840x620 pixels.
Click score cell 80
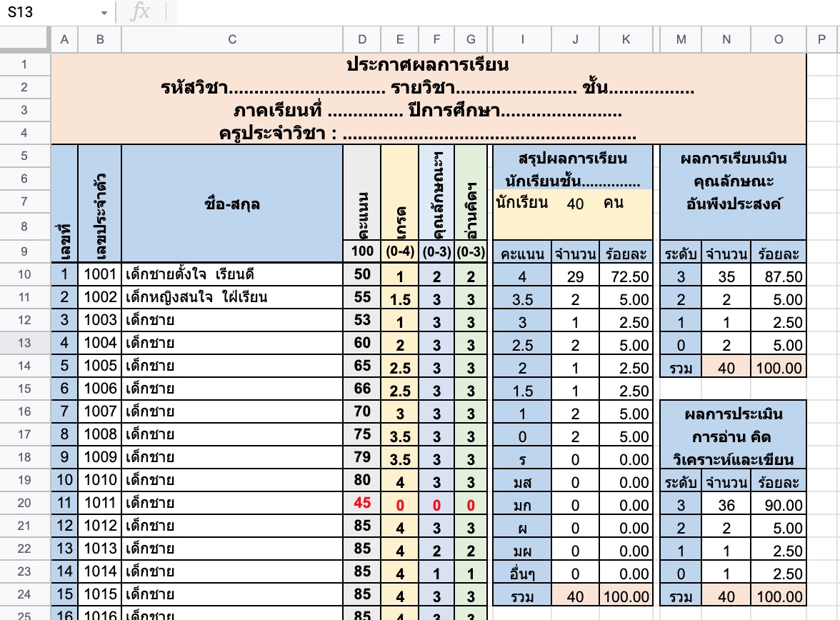click(362, 480)
